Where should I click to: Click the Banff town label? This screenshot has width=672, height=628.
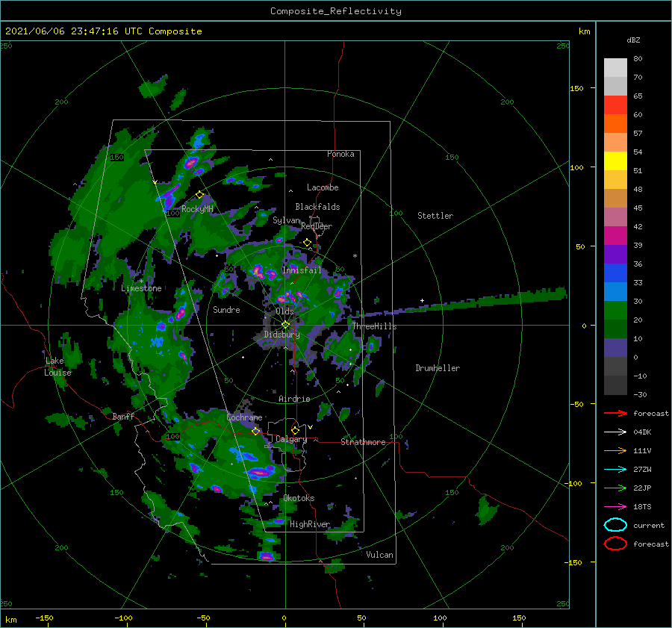(x=123, y=416)
